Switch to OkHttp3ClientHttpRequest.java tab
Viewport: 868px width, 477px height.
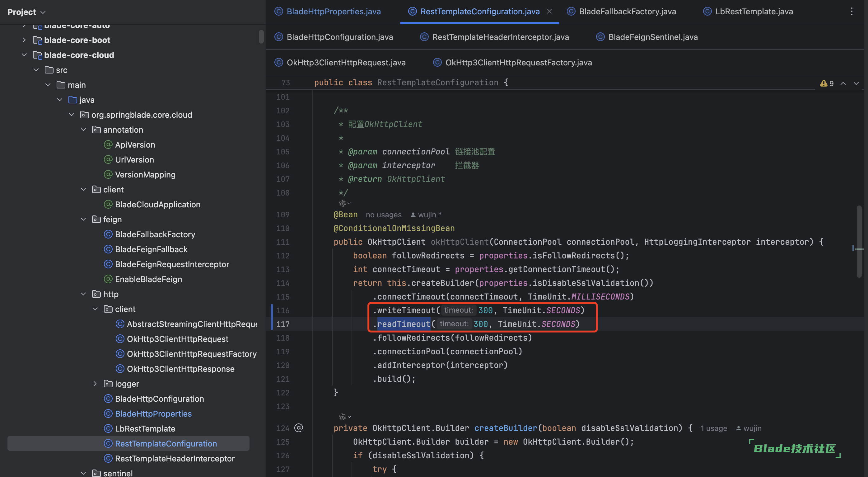coord(340,62)
